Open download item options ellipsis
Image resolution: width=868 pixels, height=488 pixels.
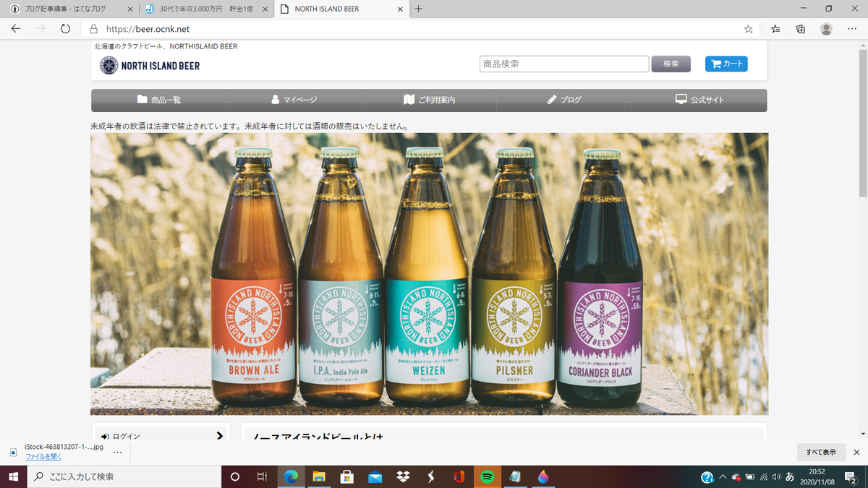coord(118,452)
